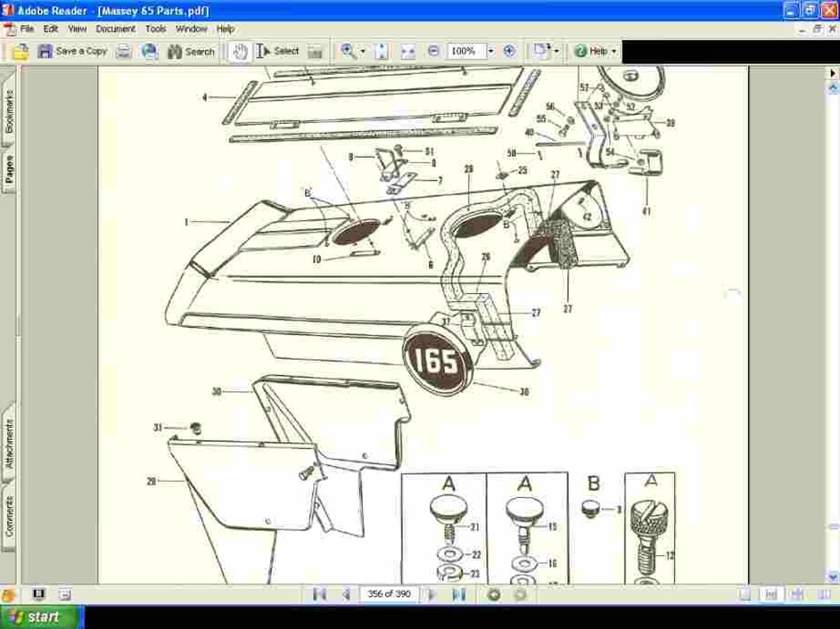This screenshot has width=840, height=629.
Task: Go to previous page arrow
Action: click(x=346, y=594)
